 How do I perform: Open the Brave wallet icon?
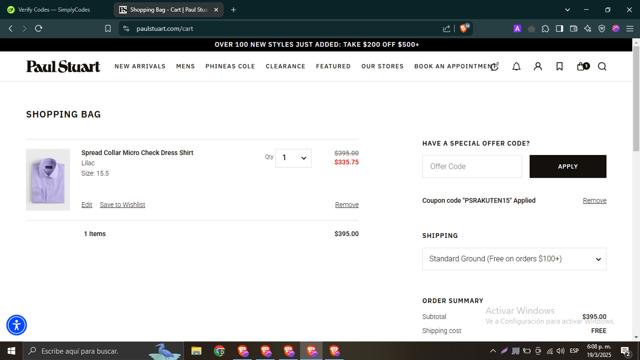pyautogui.click(x=573, y=29)
